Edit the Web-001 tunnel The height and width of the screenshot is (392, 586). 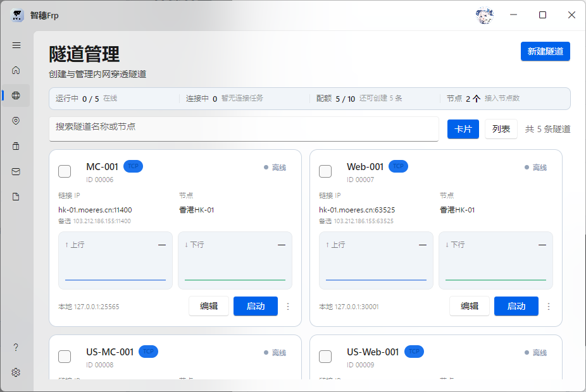[x=470, y=306]
